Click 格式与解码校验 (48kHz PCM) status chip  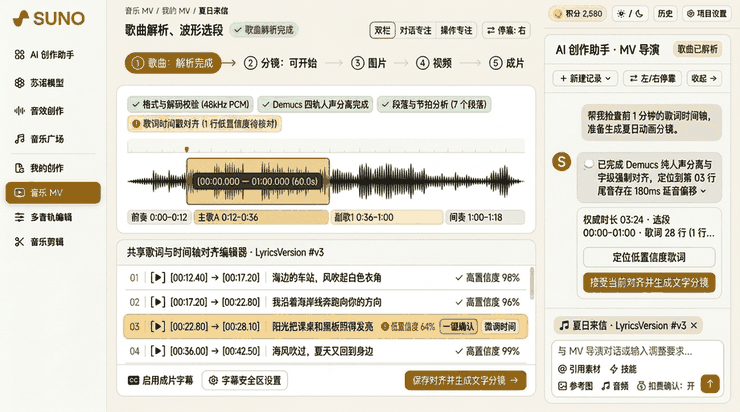tap(191, 104)
